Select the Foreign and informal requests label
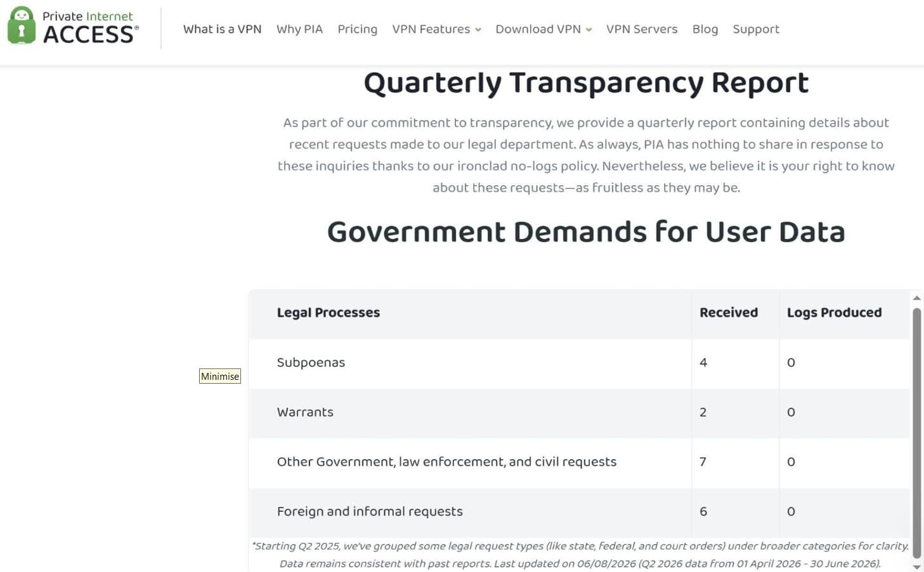Viewport: 924px width, 572px height. point(370,511)
